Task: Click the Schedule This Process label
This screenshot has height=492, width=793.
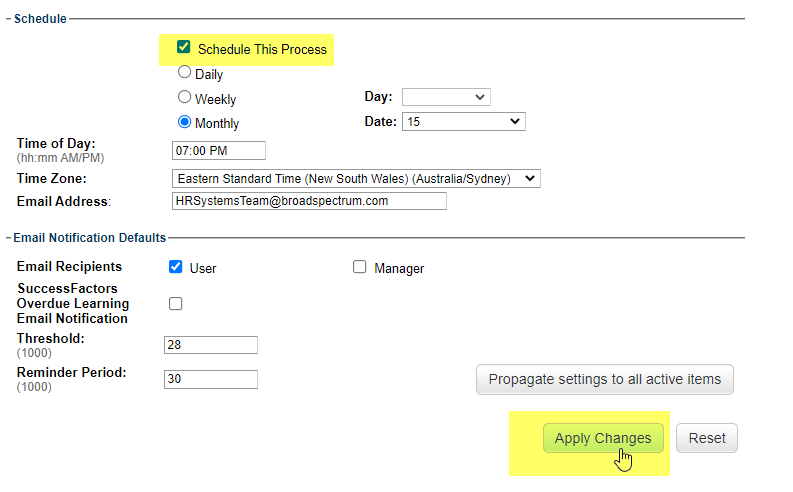Action: [x=262, y=48]
